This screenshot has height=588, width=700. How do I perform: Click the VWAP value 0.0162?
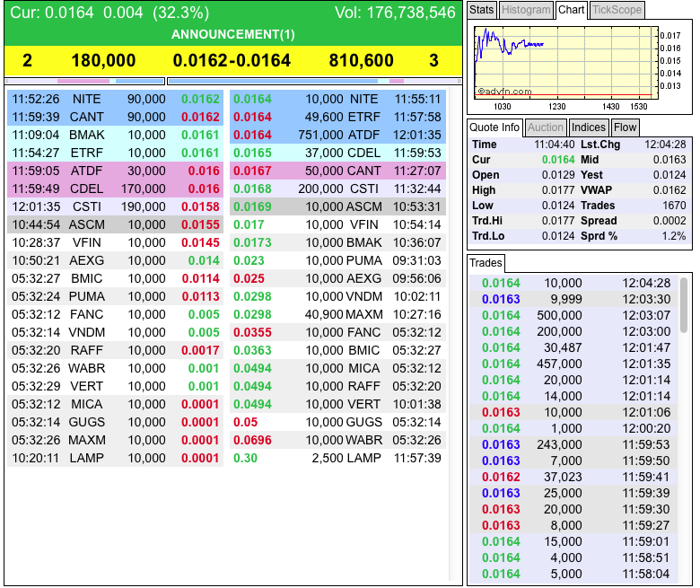(x=669, y=190)
